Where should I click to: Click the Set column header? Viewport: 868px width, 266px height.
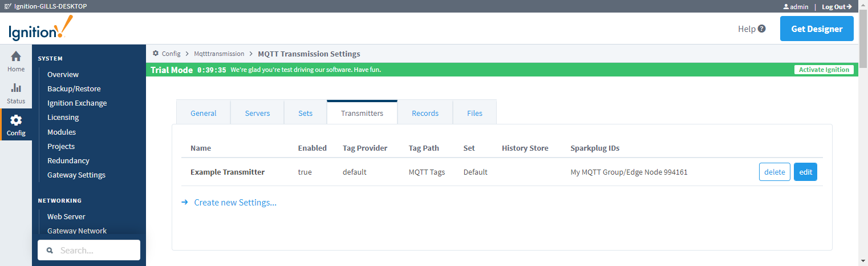469,148
